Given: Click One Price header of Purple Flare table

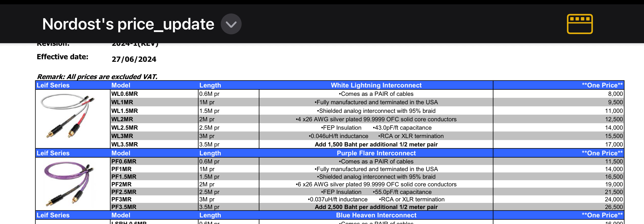Looking at the screenshot, I should pyautogui.click(x=602, y=153).
